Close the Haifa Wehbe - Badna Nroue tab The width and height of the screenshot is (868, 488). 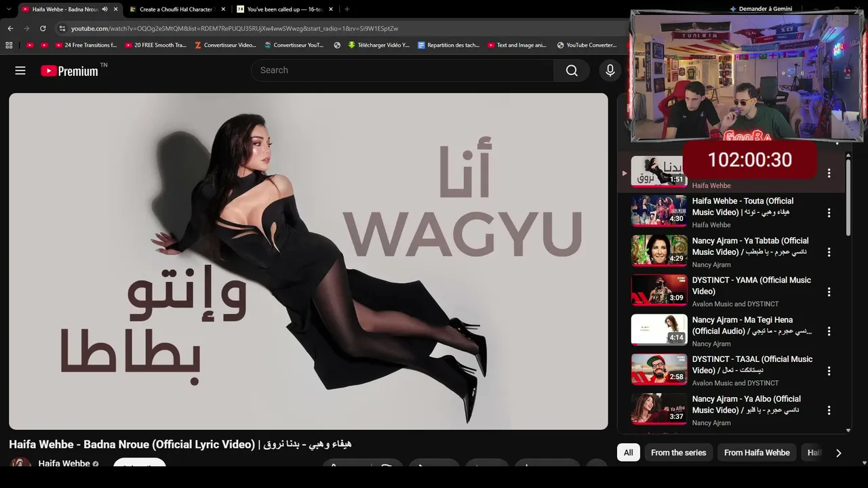pyautogui.click(x=116, y=9)
